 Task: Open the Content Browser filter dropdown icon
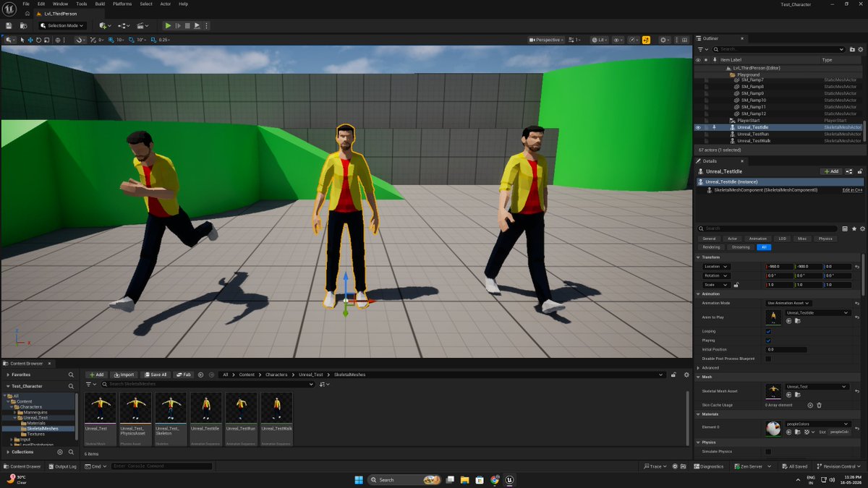(x=90, y=385)
